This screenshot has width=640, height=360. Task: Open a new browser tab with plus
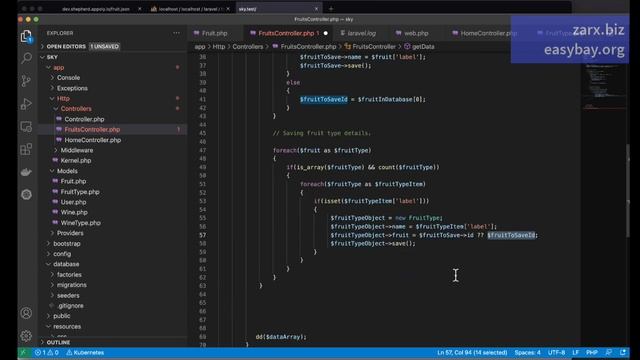coord(331,9)
